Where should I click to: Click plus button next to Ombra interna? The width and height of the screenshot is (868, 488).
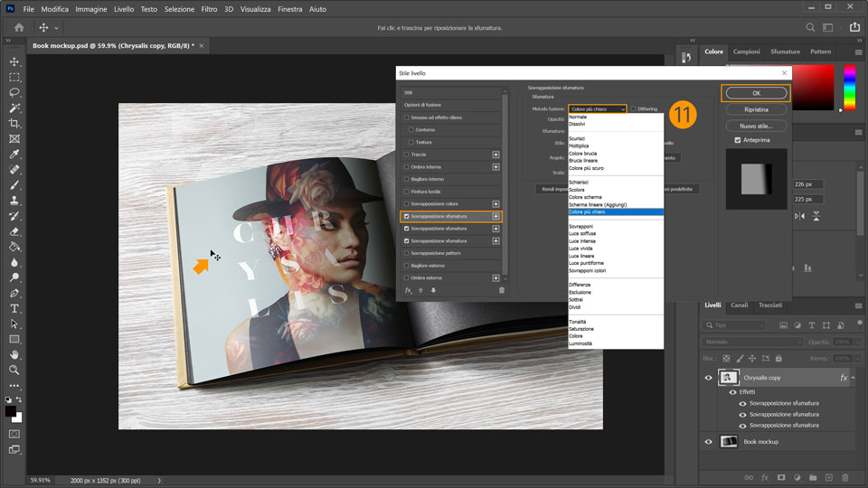point(496,166)
